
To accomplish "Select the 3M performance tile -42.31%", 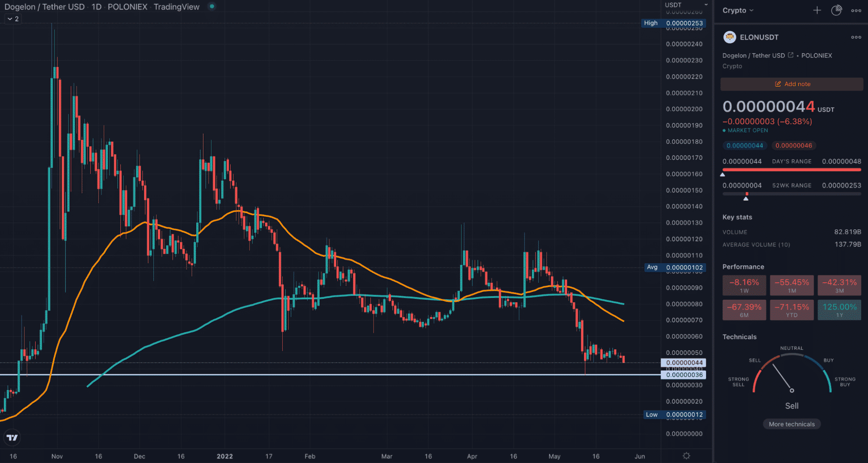I will (x=839, y=285).
